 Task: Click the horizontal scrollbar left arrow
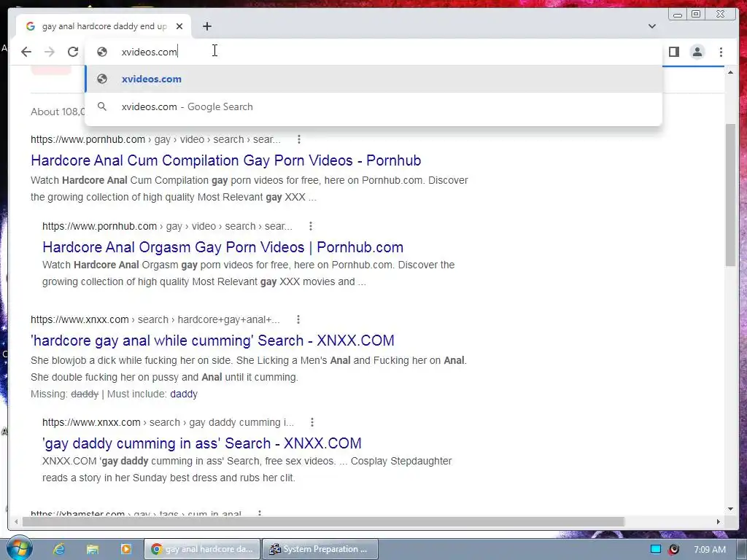click(x=16, y=522)
